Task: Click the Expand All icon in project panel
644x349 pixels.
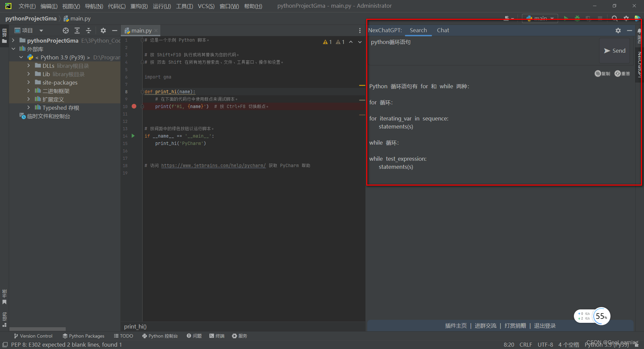Action: [x=77, y=31]
